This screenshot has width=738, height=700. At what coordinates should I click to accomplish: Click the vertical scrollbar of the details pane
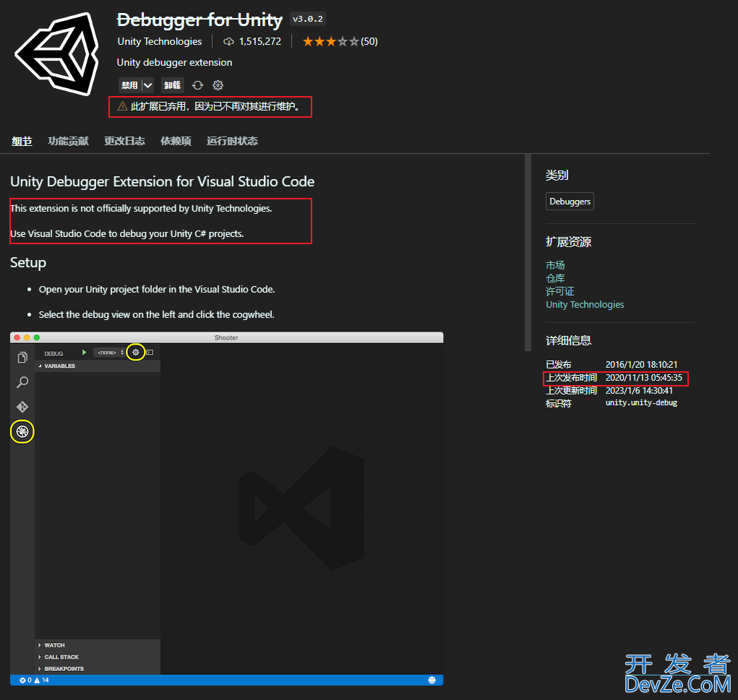click(528, 252)
